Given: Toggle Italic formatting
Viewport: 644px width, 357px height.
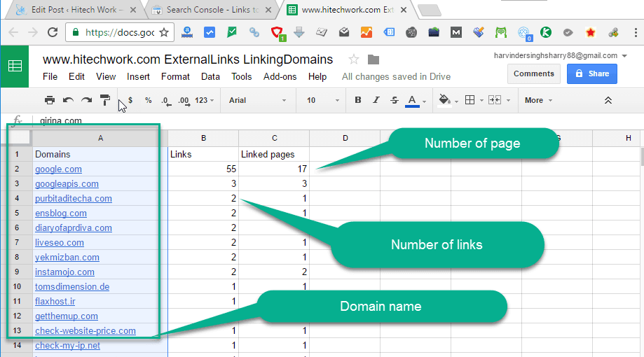Looking at the screenshot, I should (x=376, y=100).
